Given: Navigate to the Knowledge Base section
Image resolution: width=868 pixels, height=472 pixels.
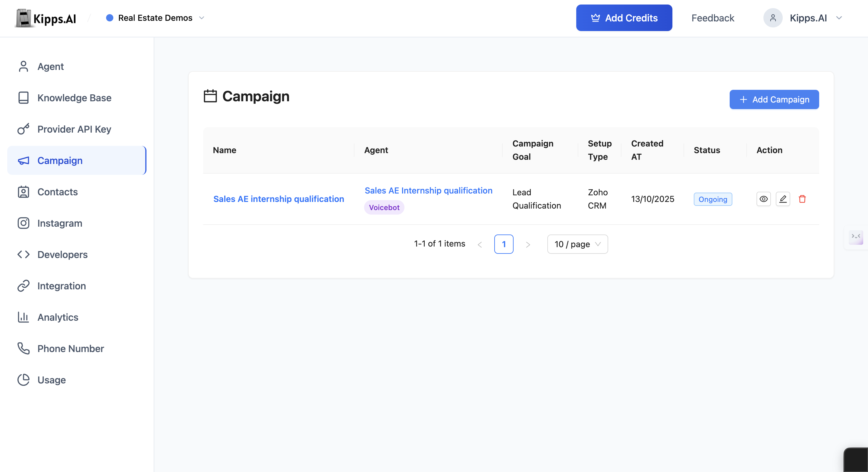Looking at the screenshot, I should coord(74,98).
